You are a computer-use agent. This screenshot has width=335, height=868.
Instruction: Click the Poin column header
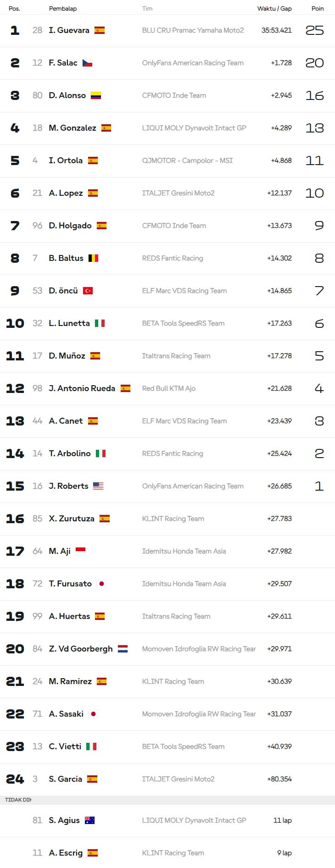(318, 8)
